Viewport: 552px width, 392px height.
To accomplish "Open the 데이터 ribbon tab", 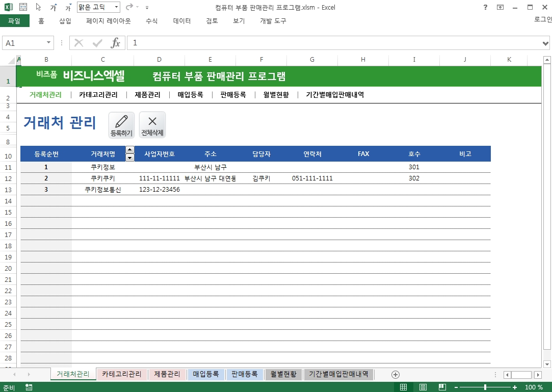I will click(x=182, y=21).
